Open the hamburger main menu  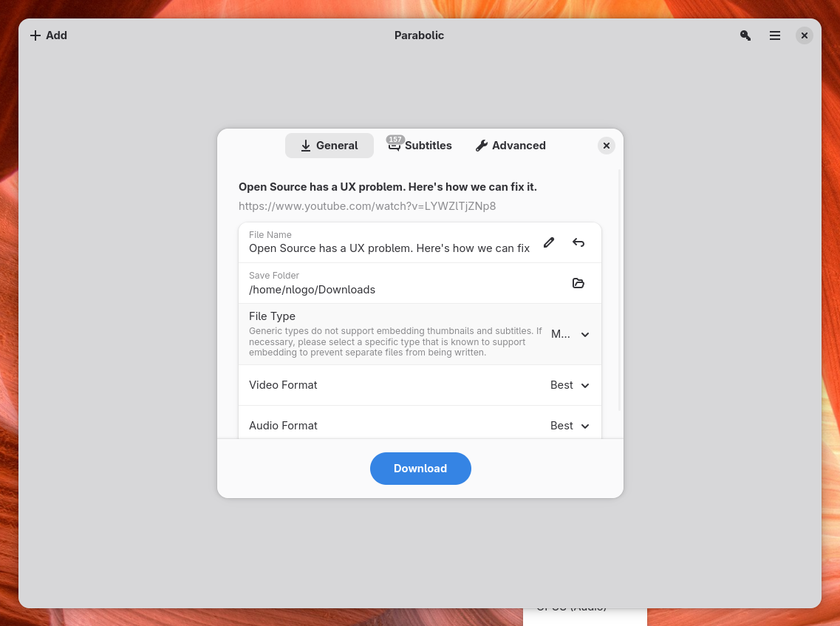pos(775,35)
